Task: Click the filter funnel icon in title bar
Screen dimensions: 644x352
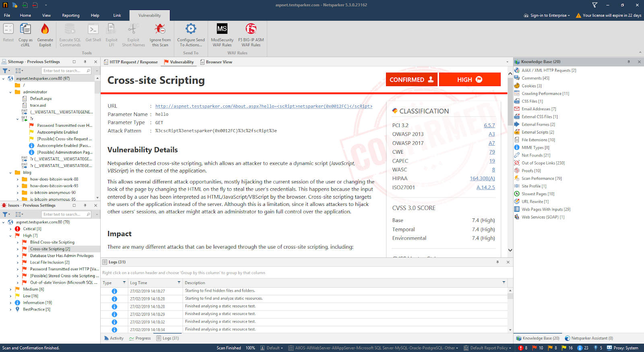Action: pyautogui.click(x=594, y=5)
